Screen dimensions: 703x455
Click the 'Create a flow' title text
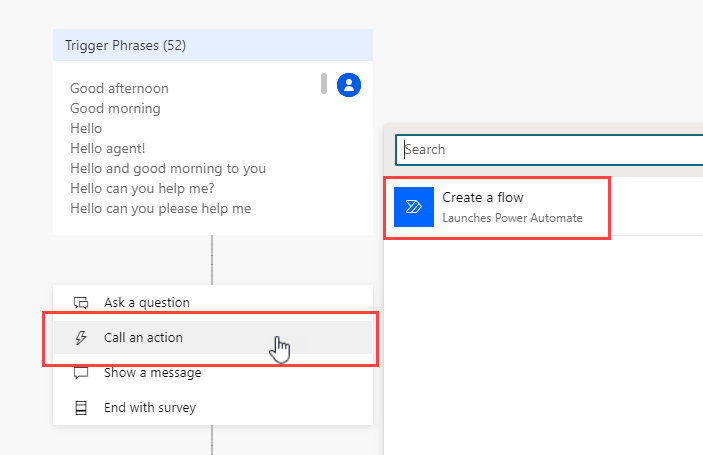point(483,198)
